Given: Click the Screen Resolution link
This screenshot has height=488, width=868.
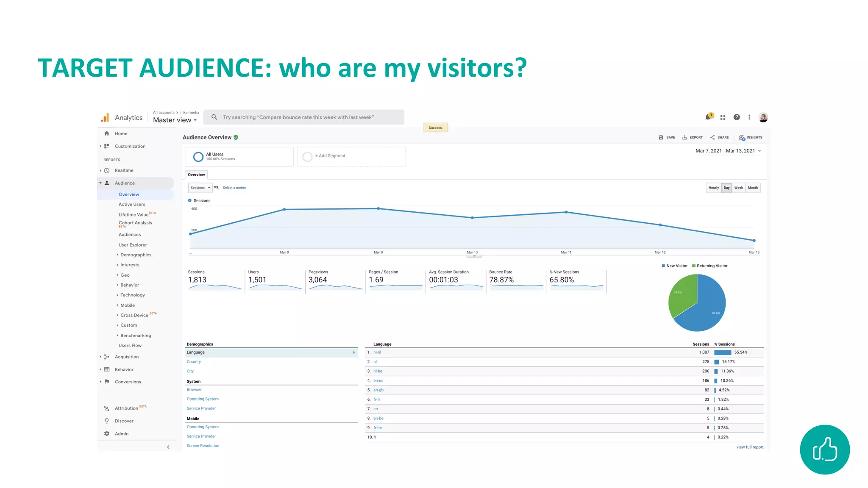Looking at the screenshot, I should pyautogui.click(x=203, y=446).
